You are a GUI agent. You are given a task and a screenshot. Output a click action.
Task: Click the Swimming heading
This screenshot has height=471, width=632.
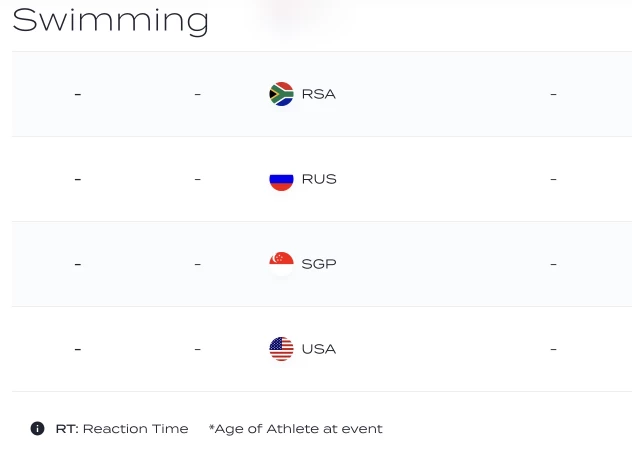110,20
